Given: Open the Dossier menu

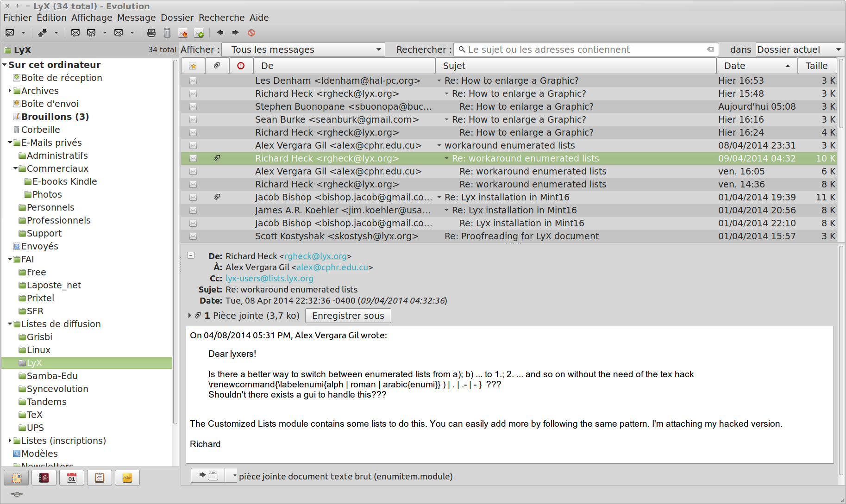Looking at the screenshot, I should coord(177,18).
